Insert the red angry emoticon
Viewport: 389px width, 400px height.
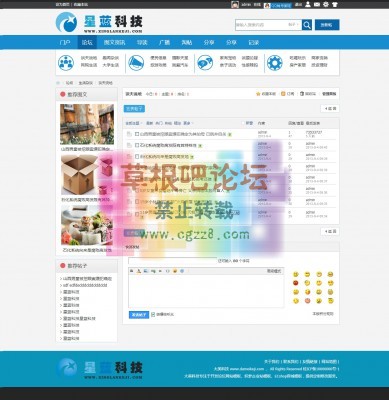pyautogui.click(x=295, y=283)
